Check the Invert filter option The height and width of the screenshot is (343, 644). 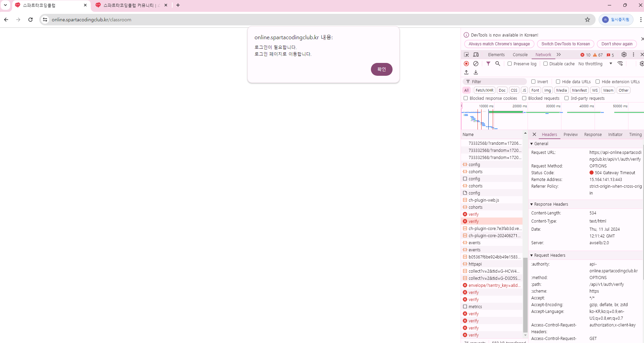click(x=533, y=82)
